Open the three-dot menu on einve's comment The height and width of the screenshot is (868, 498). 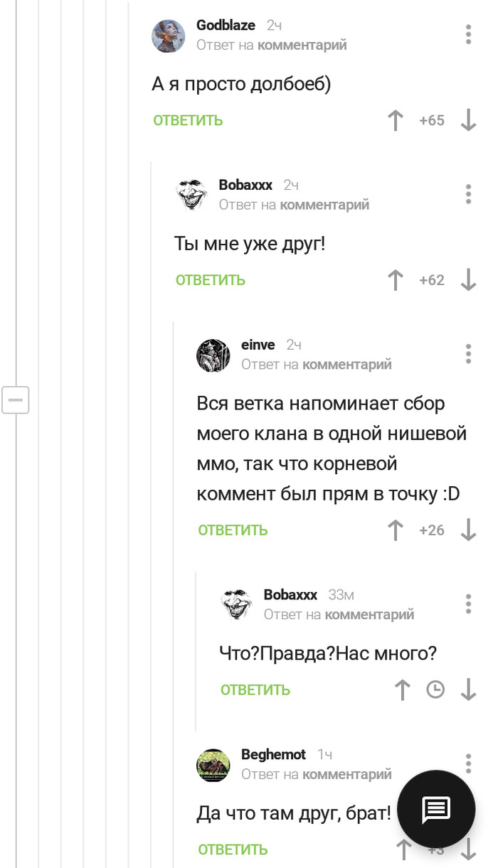pyautogui.click(x=468, y=354)
